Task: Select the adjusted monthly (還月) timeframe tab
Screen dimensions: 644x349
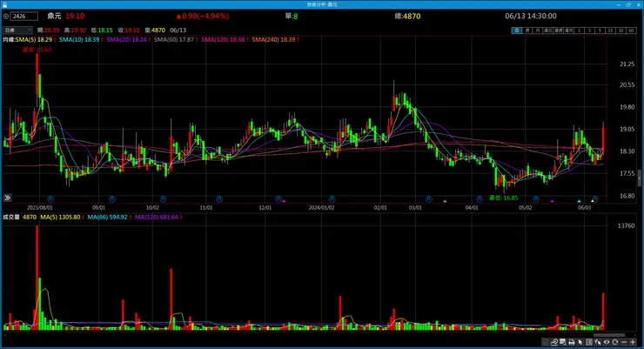Action: coord(568,30)
